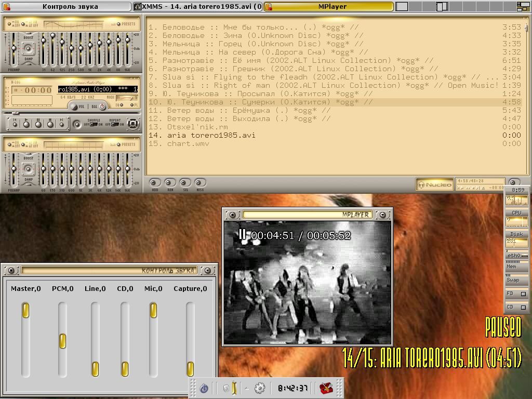The height and width of the screenshot is (399, 532).
Task: Click the red toolbox icon in the bottom panel
Action: (326, 388)
